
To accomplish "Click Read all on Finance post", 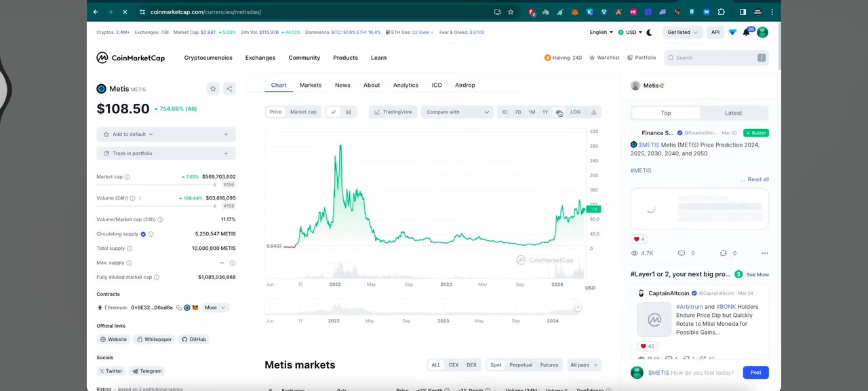I will coord(758,179).
